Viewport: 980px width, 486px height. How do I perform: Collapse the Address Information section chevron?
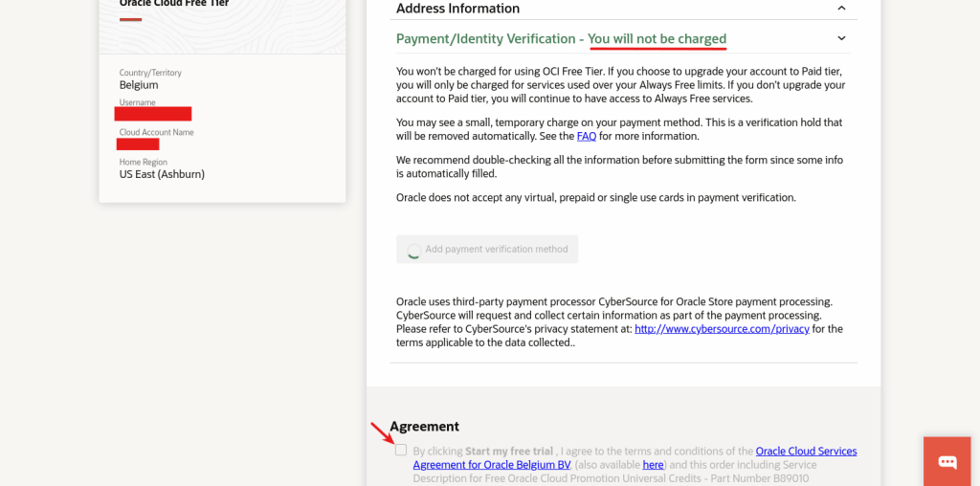pos(841,9)
